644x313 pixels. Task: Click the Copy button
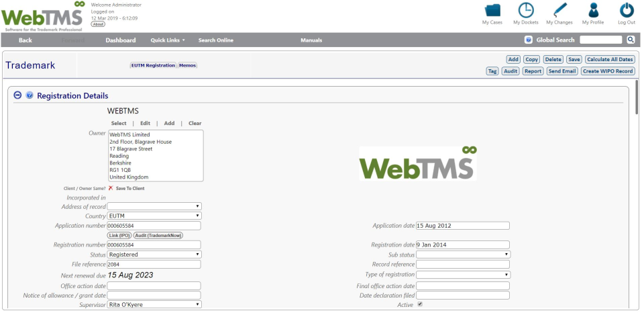(531, 60)
